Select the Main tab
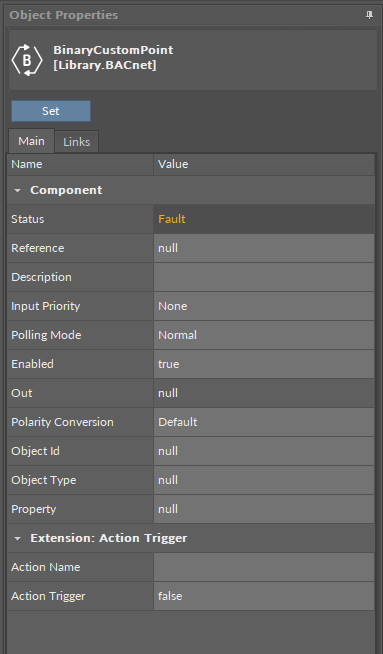 (31, 141)
